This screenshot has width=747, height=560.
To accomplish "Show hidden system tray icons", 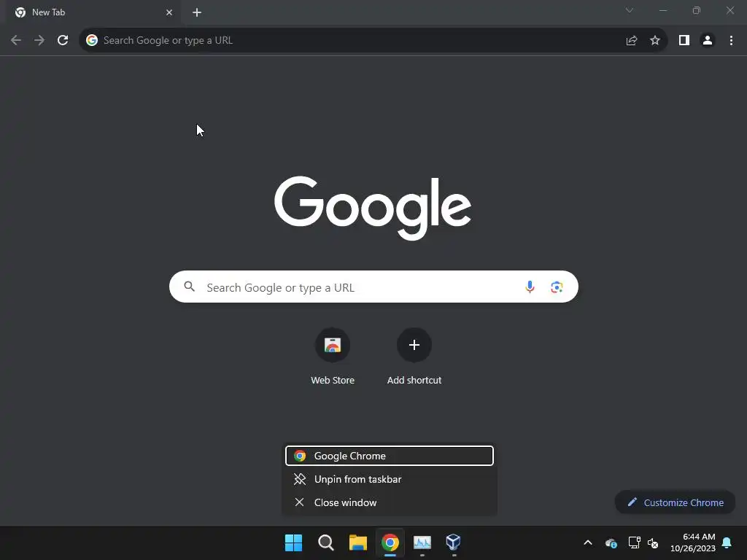I will (588, 542).
